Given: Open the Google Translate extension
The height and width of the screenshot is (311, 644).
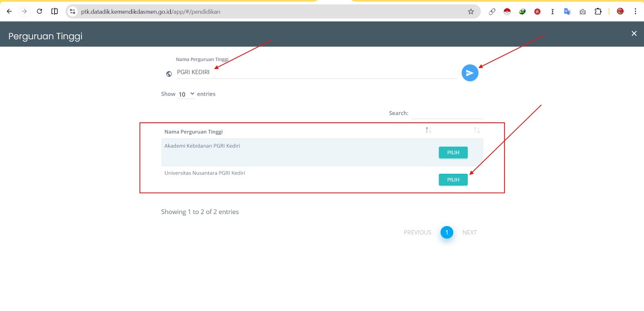Looking at the screenshot, I should (568, 12).
